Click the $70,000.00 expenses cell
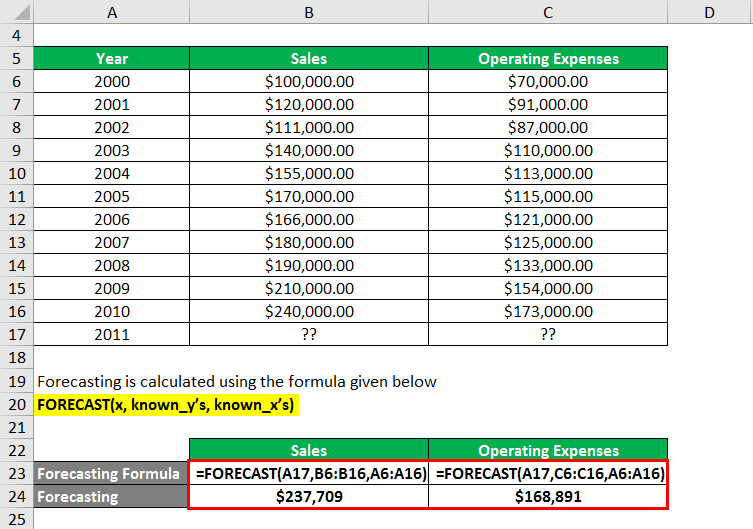Viewport: 753px width, 529px height. (x=548, y=81)
